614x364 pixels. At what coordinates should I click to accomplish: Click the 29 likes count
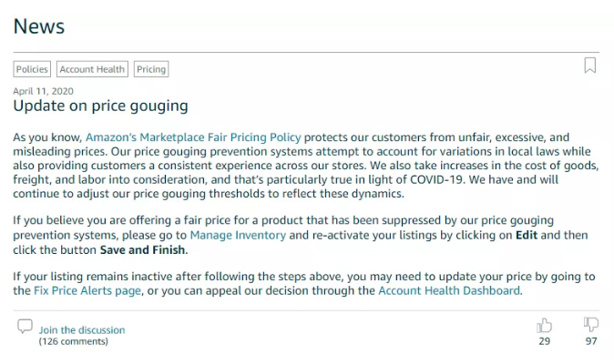click(x=545, y=341)
